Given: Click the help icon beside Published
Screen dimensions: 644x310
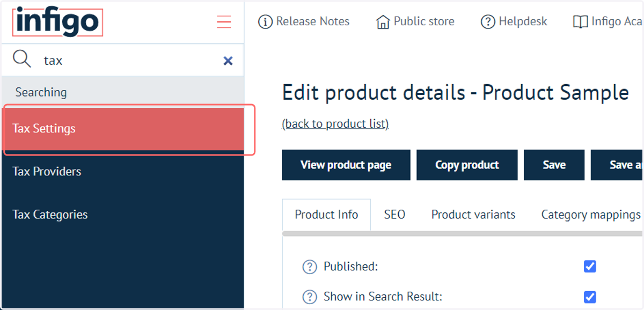Looking at the screenshot, I should (x=310, y=267).
